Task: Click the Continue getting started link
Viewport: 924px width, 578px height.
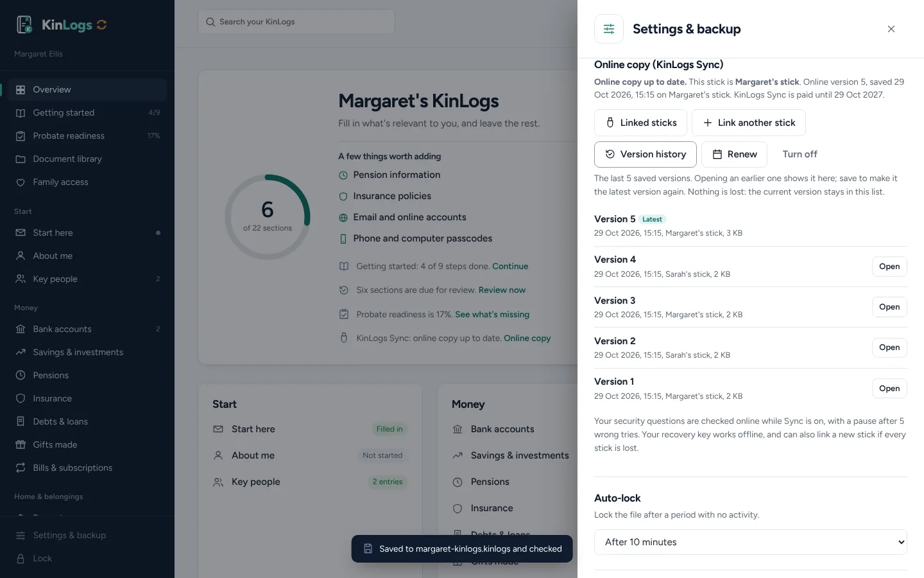Action: click(x=510, y=267)
